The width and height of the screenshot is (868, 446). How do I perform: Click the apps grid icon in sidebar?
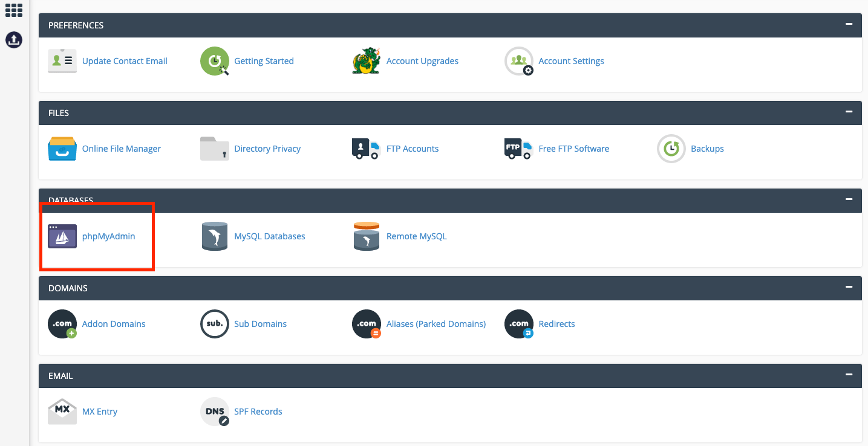pyautogui.click(x=14, y=10)
